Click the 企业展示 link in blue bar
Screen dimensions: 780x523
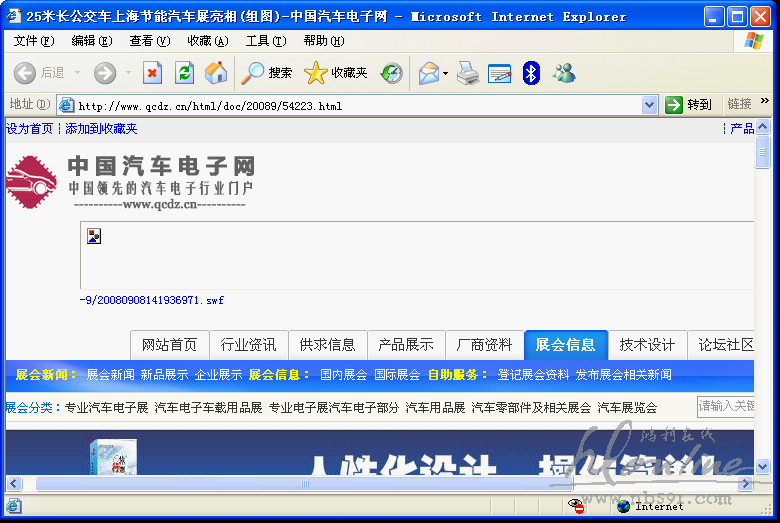pyautogui.click(x=218, y=375)
